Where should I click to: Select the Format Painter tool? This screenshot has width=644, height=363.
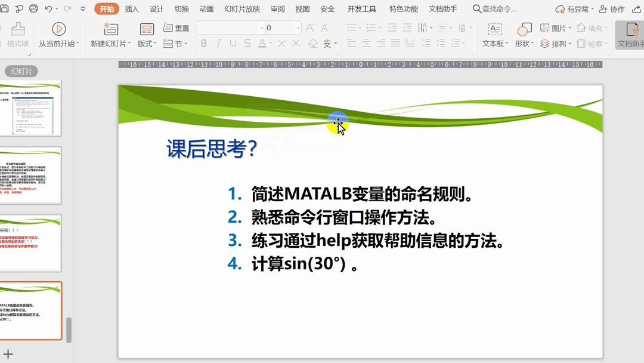tap(18, 37)
